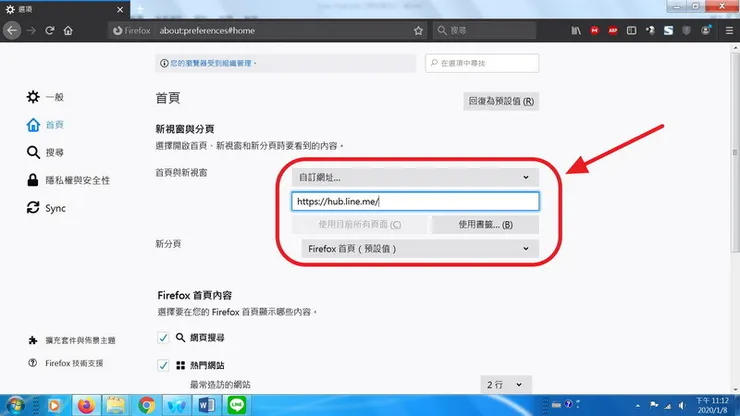Open 擴充套件與佈景主題 add-ons link

pos(72,340)
